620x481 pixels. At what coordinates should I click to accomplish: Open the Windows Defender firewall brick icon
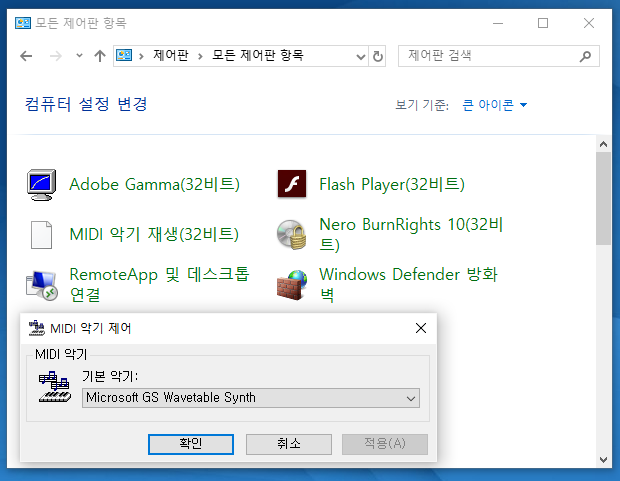click(x=292, y=285)
